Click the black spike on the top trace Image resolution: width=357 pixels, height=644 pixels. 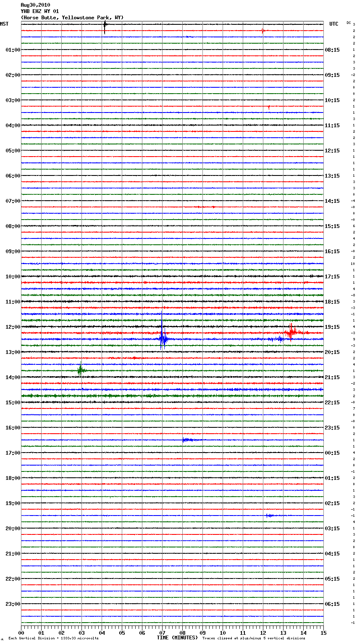[105, 27]
